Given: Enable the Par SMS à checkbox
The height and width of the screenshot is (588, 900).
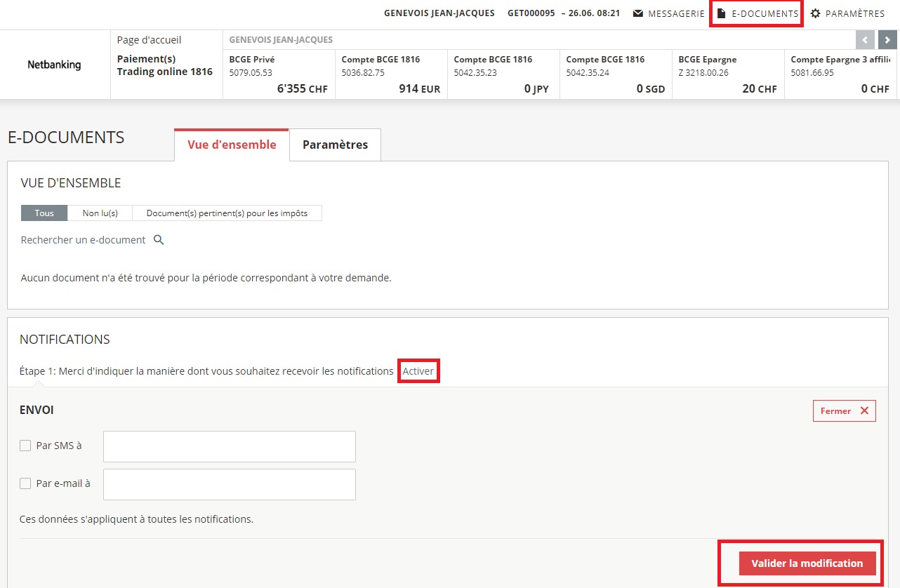Looking at the screenshot, I should tap(25, 446).
